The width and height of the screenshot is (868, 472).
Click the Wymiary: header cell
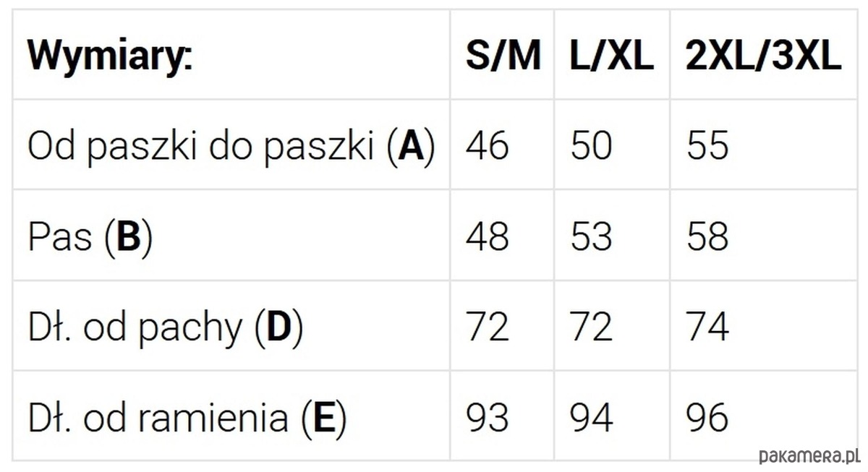point(111,56)
